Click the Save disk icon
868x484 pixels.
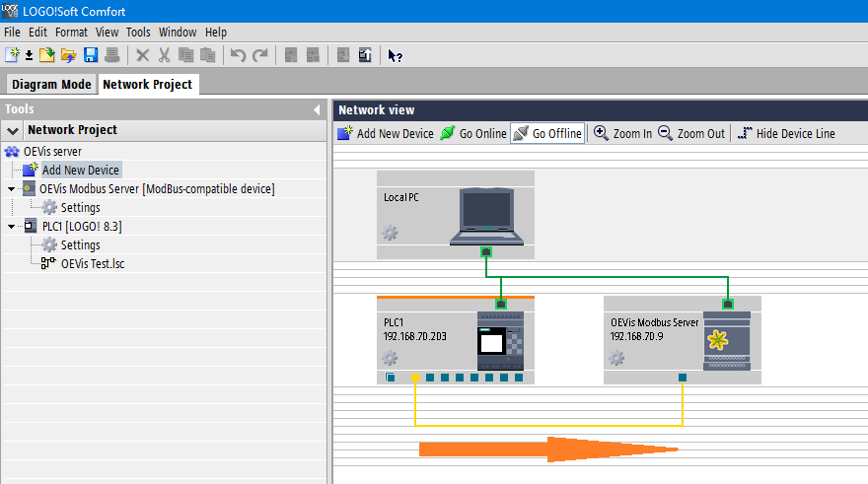(x=91, y=55)
